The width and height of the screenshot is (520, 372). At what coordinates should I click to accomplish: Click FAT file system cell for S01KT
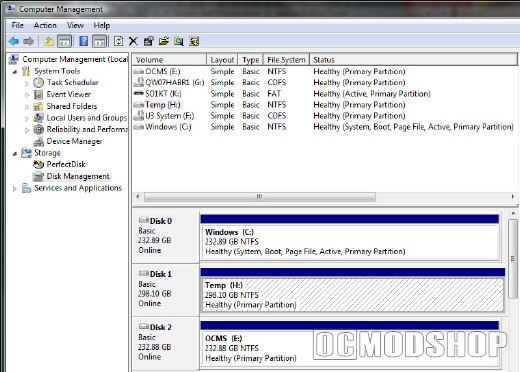[274, 94]
